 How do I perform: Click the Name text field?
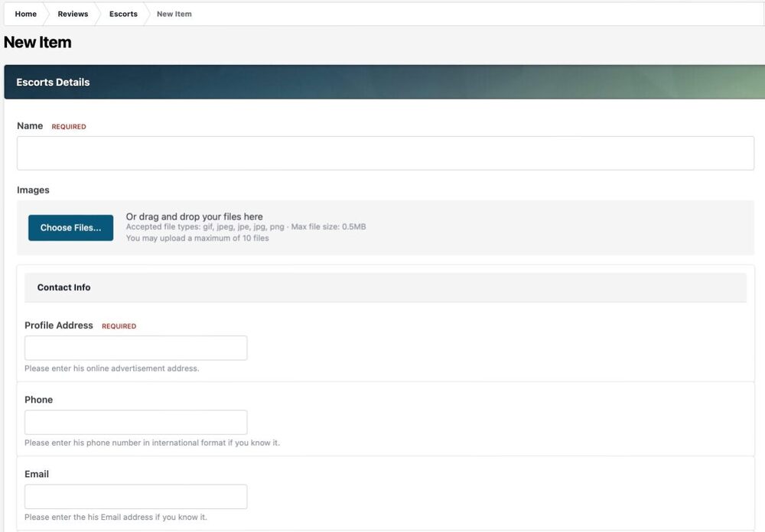click(385, 153)
